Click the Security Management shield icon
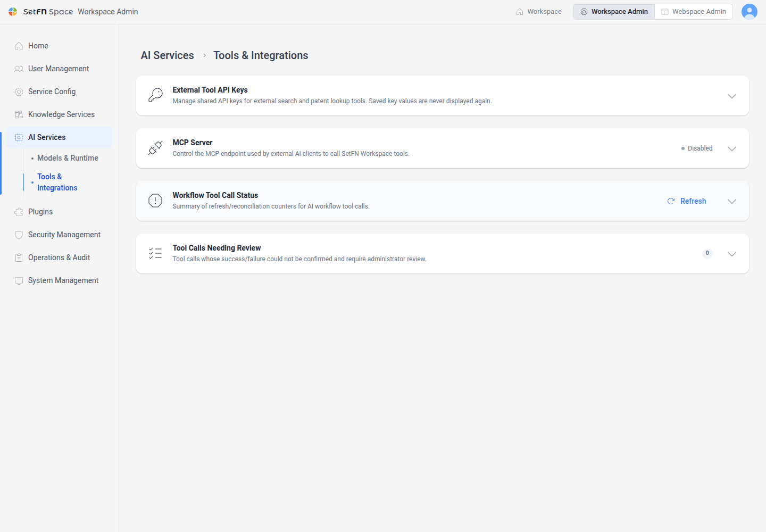Viewport: 766px width, 532px height. pyautogui.click(x=19, y=235)
